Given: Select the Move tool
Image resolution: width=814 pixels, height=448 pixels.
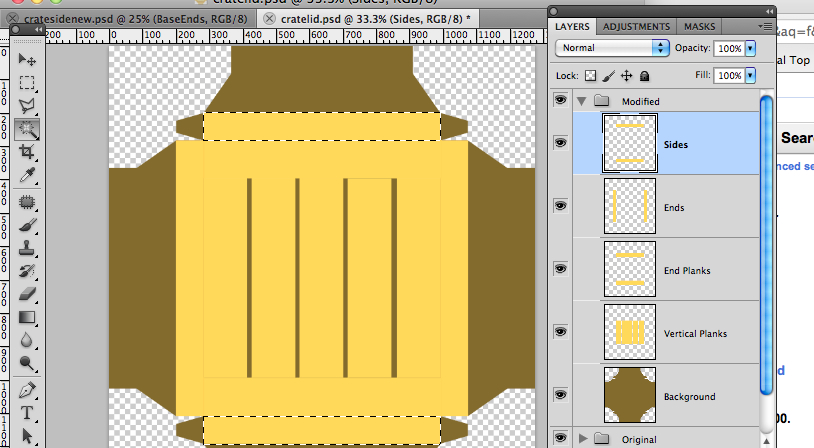Looking at the screenshot, I should 27,59.
